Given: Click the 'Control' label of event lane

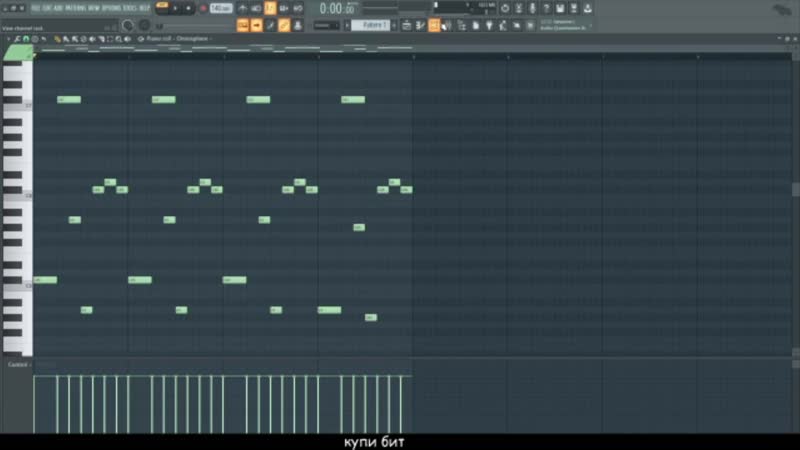Looking at the screenshot, I should coord(17,364).
